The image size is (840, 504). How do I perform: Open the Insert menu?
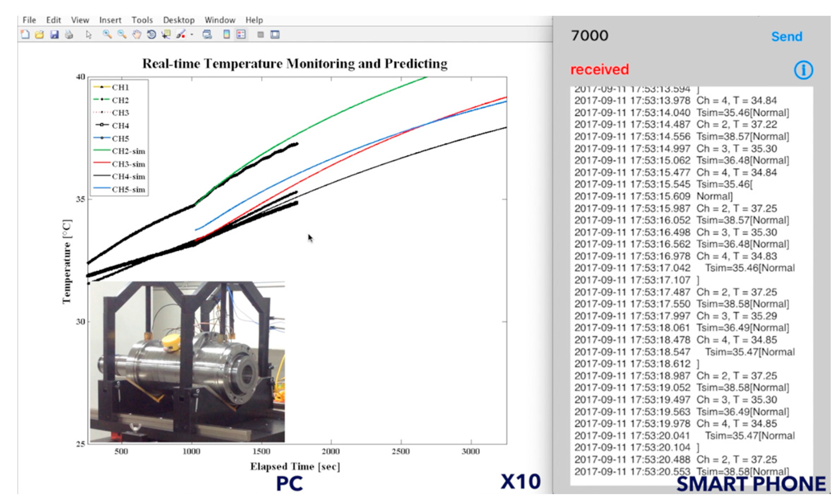(x=110, y=20)
